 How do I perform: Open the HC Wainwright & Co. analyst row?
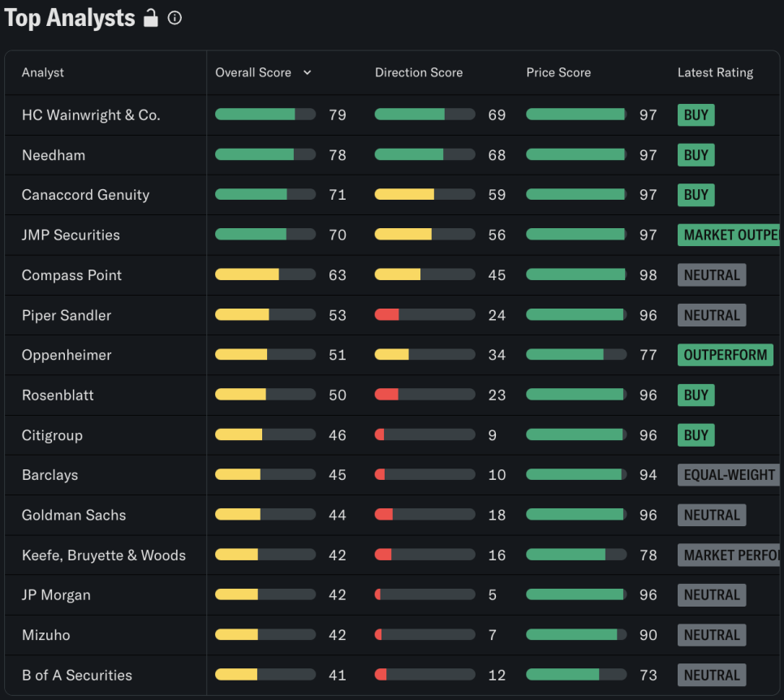click(x=392, y=115)
